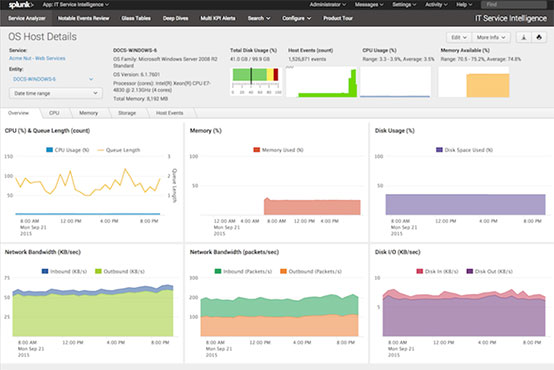Toggle Inbound (Packets/s) legend item

click(243, 271)
